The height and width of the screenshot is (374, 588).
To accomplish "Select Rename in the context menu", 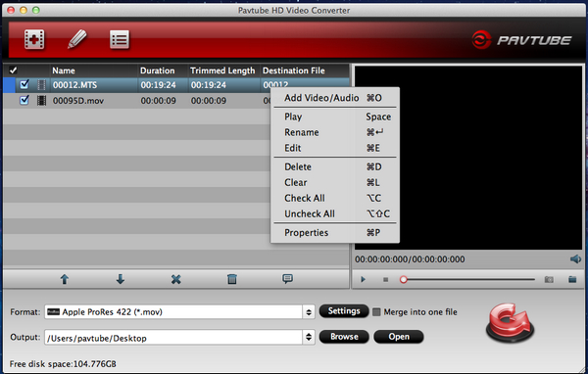I will pos(335,132).
